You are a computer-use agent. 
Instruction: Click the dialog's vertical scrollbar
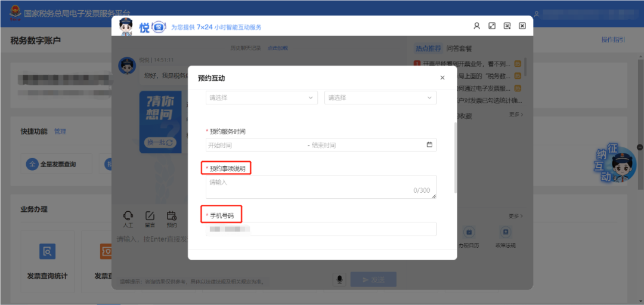[454, 157]
